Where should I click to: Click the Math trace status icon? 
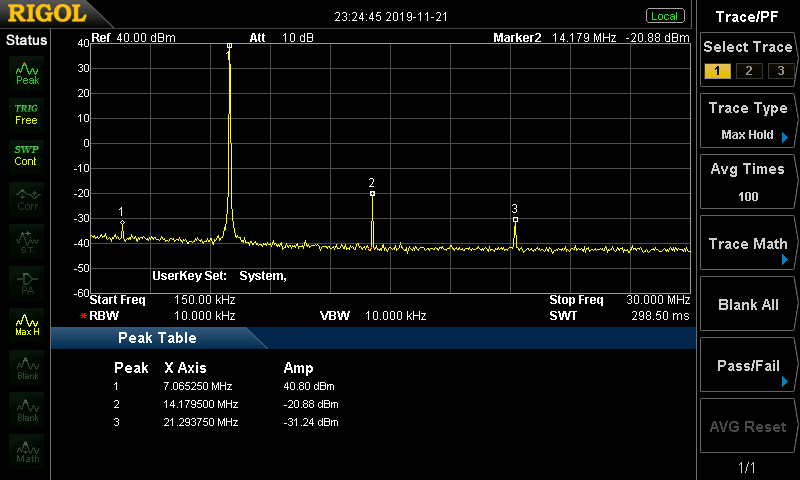click(x=27, y=451)
